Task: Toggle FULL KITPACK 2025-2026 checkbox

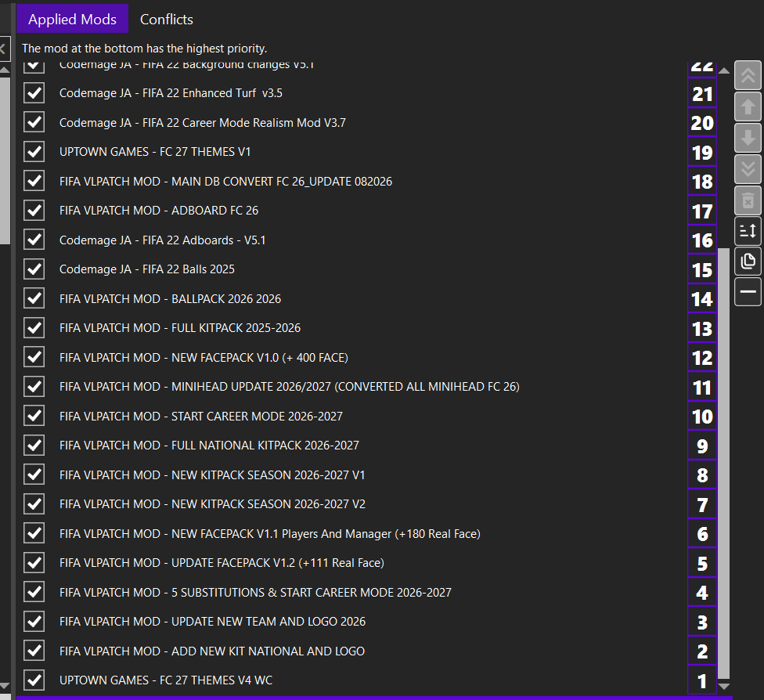Action: (34, 328)
